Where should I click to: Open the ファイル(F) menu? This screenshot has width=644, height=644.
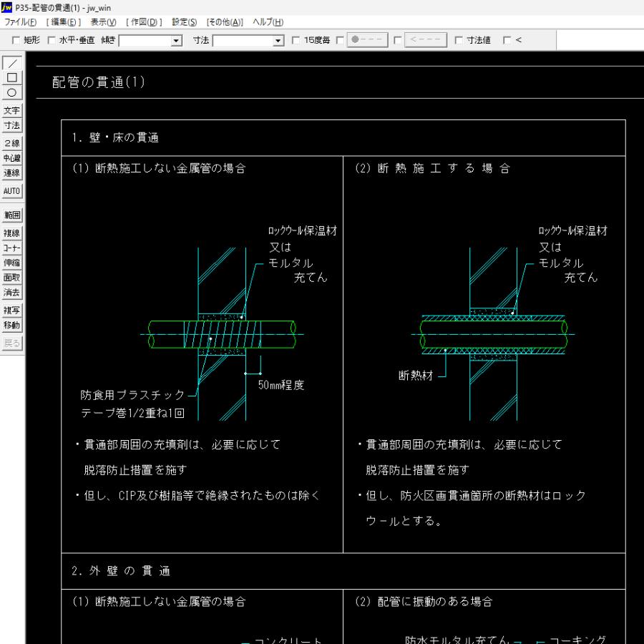pyautogui.click(x=20, y=22)
